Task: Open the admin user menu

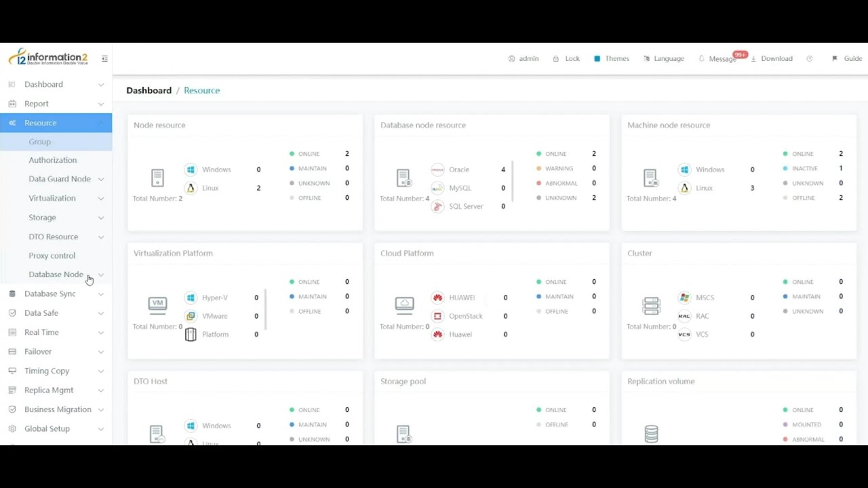Action: coord(524,59)
